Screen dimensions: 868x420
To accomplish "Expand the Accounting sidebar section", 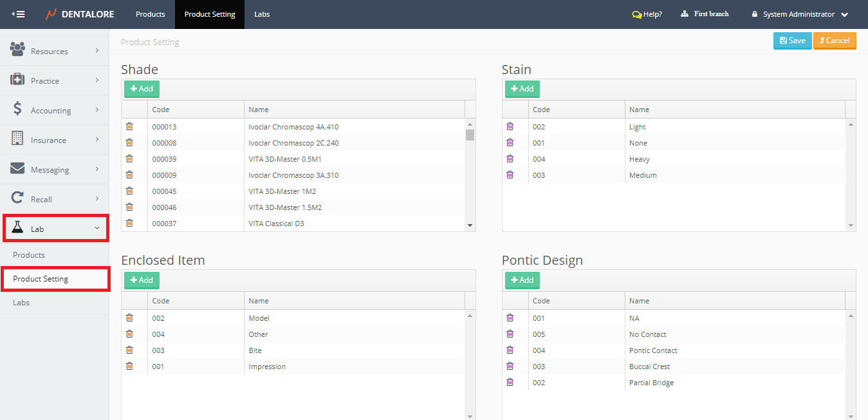I will pyautogui.click(x=55, y=110).
